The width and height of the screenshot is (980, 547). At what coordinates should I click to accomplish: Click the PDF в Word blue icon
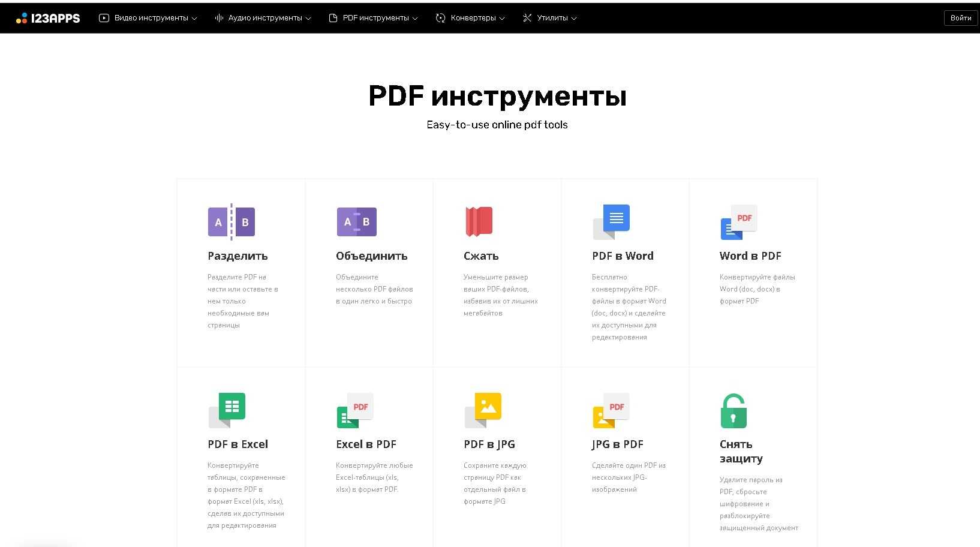611,221
